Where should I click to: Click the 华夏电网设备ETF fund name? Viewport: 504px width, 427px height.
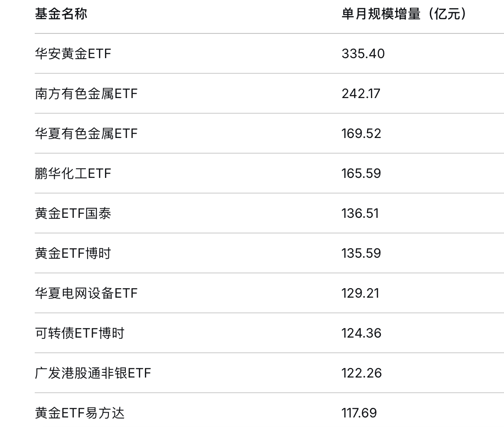tap(86, 293)
